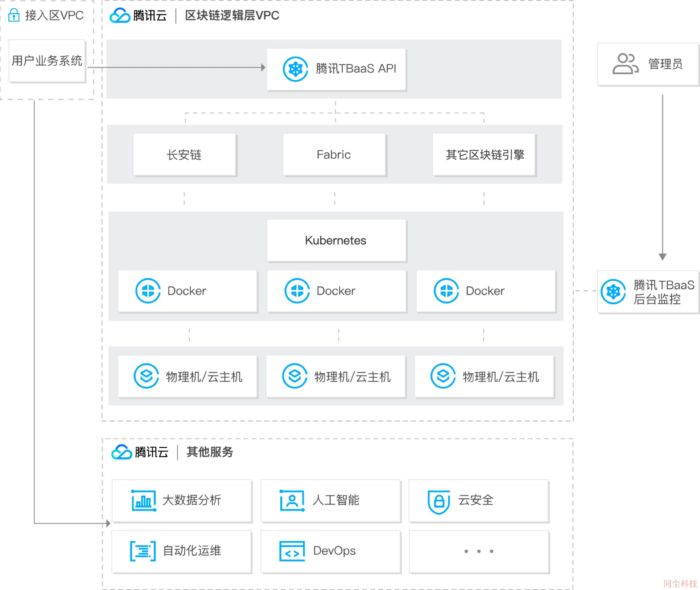Click the 腾讯TBaaS后台监控 icon
This screenshot has height=590, width=700.
613,292
